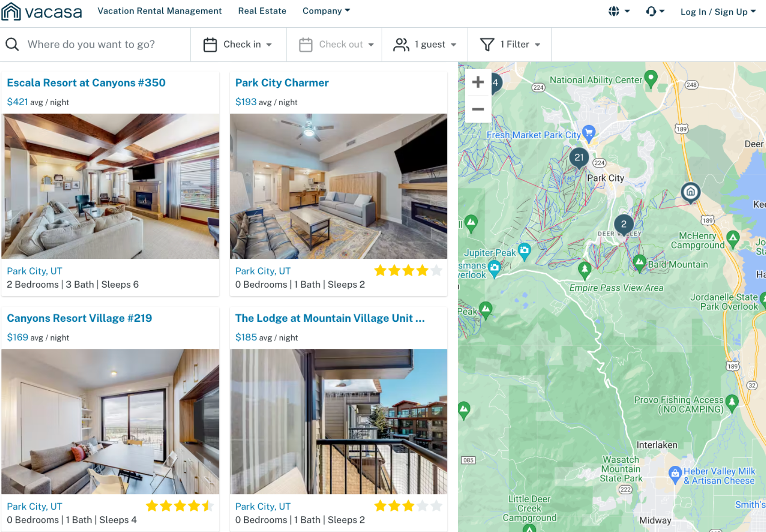Click the guests people icon
This screenshot has width=766, height=532.
(x=401, y=44)
